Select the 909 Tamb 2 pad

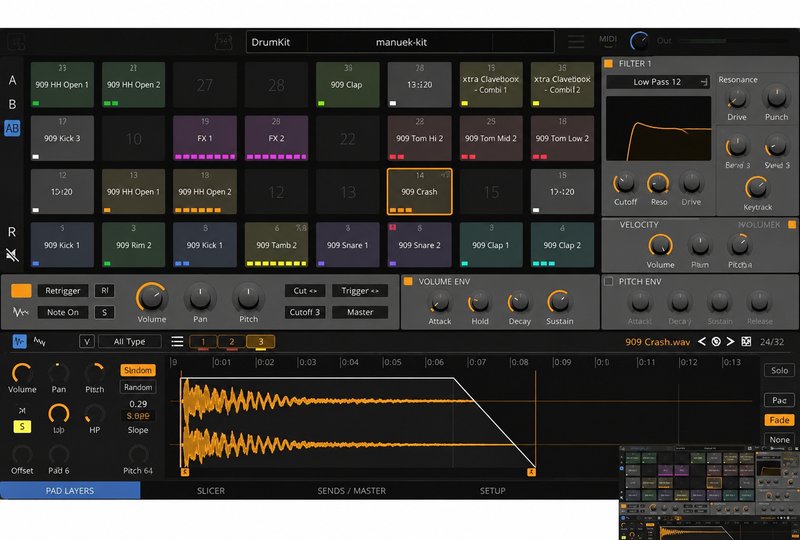point(276,245)
